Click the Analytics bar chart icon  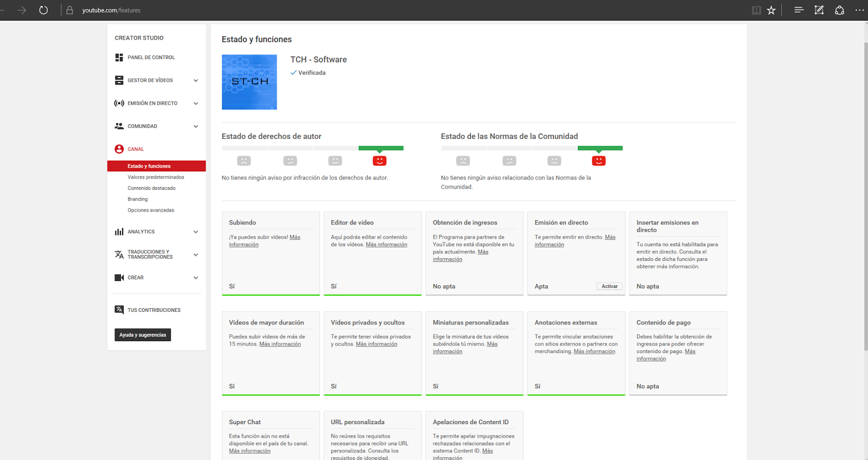coord(119,232)
